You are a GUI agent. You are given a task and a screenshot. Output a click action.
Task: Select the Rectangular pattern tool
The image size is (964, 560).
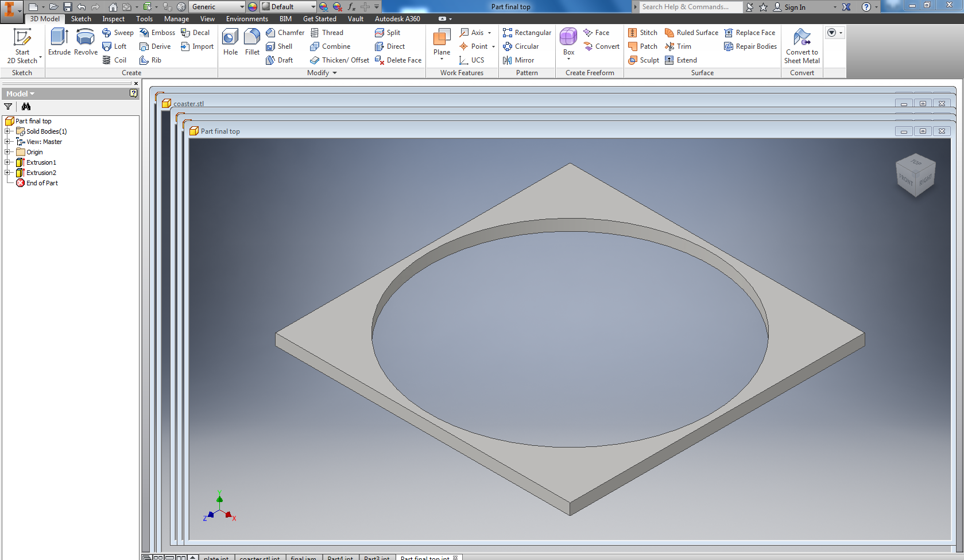click(527, 33)
